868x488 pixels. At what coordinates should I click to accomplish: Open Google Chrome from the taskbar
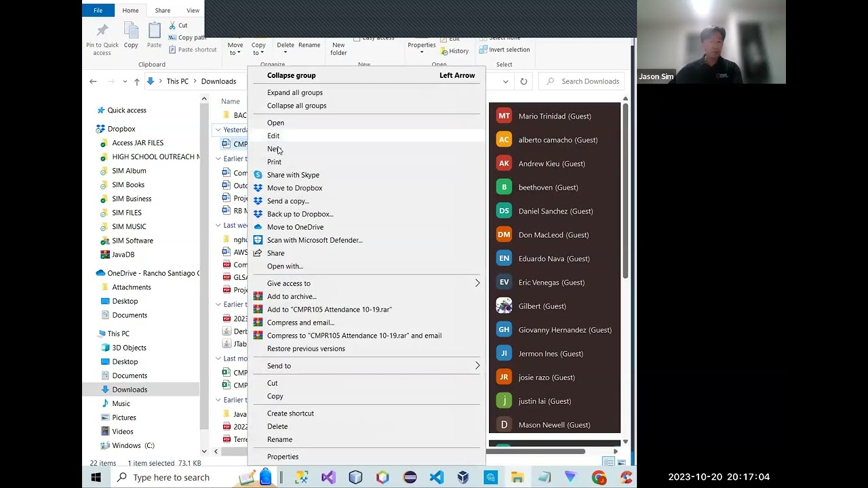click(x=599, y=477)
